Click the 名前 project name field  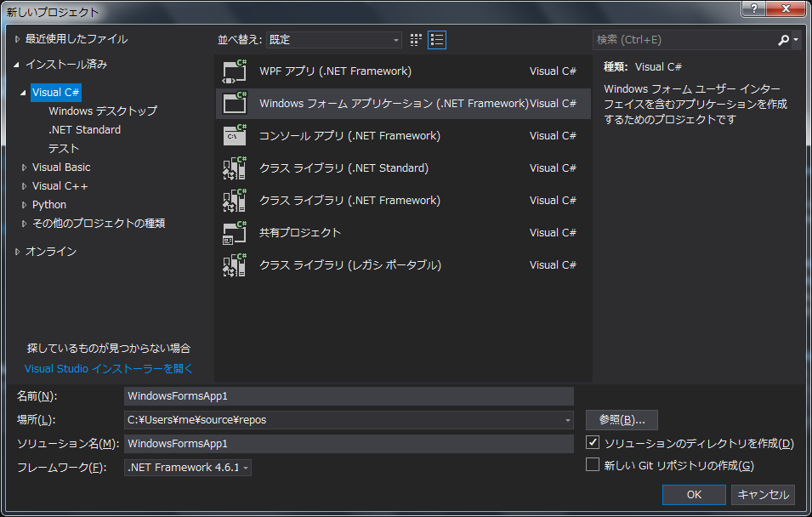349,396
